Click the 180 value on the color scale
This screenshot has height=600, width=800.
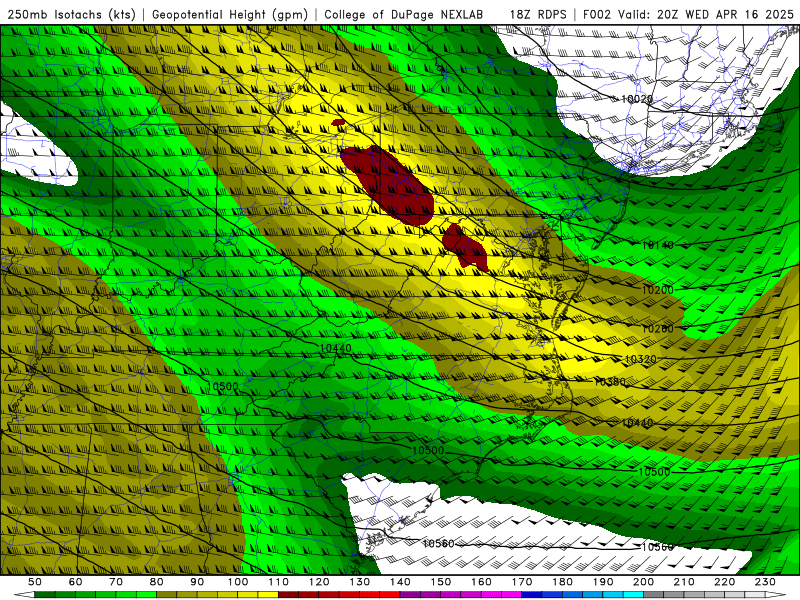(x=563, y=582)
